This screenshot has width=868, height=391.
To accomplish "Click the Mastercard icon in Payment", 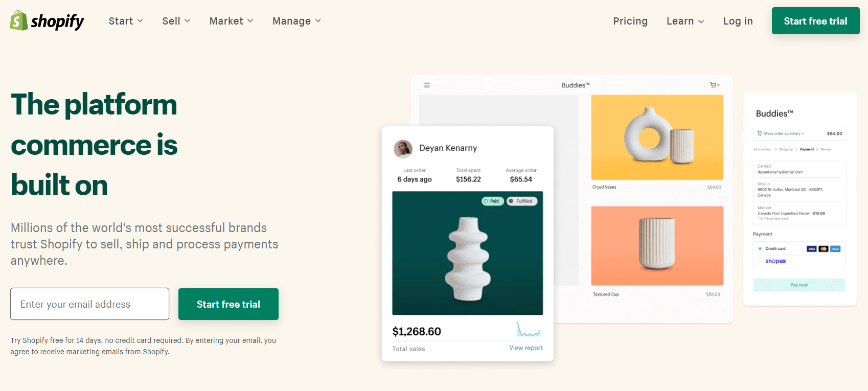I will (823, 249).
